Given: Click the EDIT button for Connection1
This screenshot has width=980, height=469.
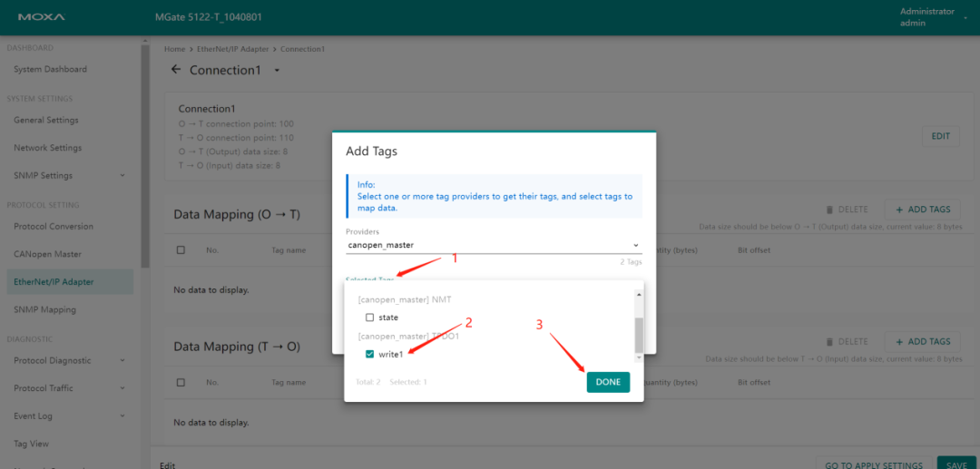Looking at the screenshot, I should pos(941,136).
